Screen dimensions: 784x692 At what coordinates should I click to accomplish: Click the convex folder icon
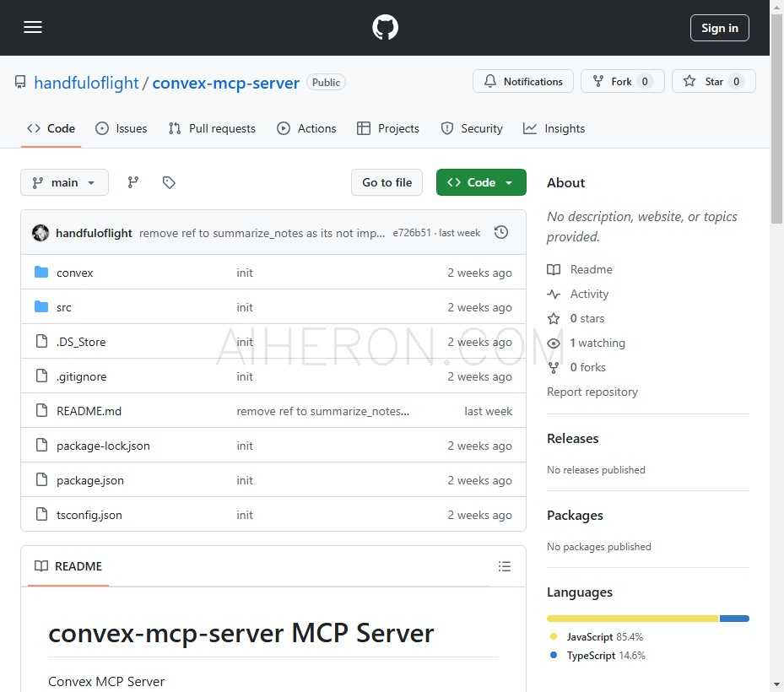[41, 272]
